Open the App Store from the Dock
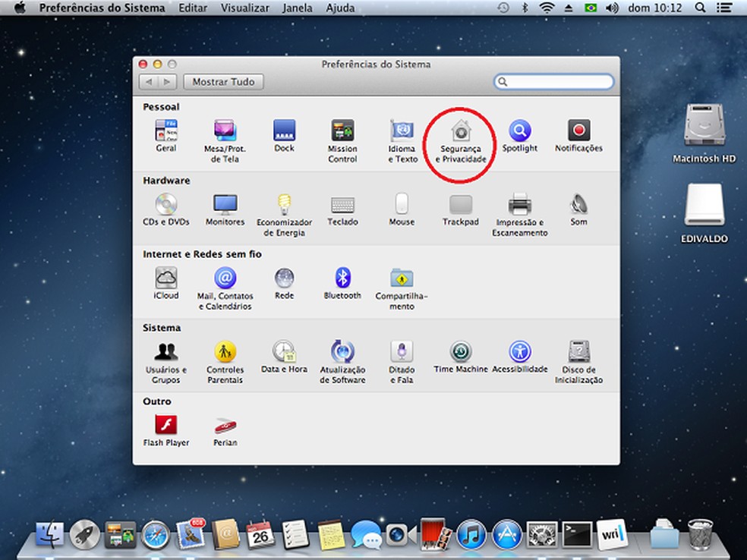 (506, 535)
